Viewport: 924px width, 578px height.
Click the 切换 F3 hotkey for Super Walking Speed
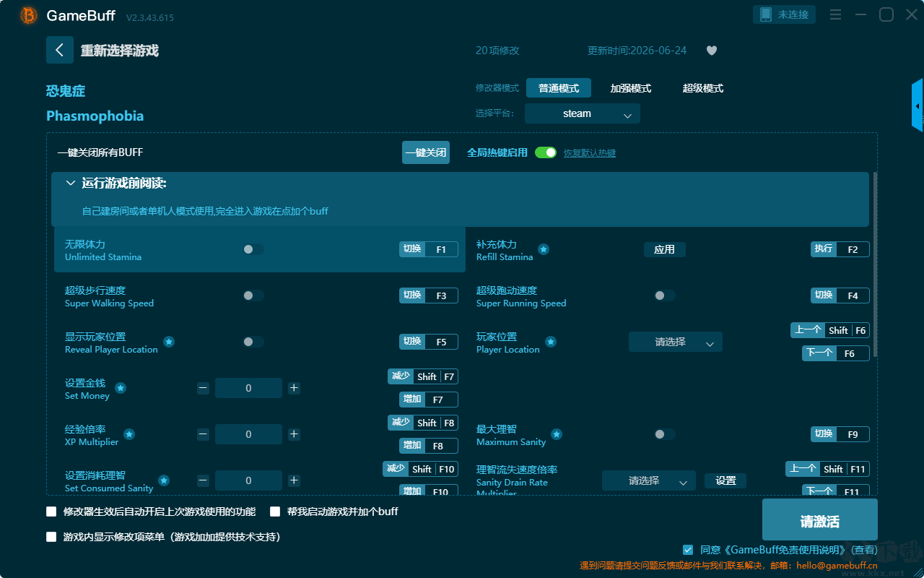[x=429, y=296]
